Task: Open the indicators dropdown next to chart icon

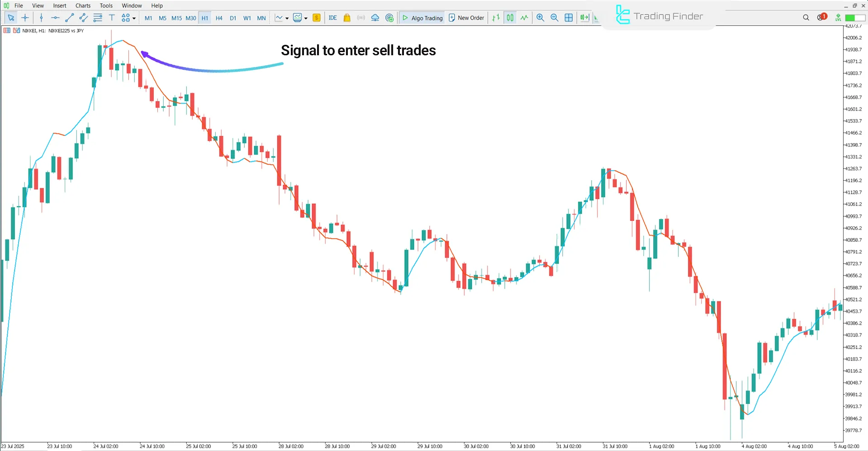Action: tap(306, 18)
